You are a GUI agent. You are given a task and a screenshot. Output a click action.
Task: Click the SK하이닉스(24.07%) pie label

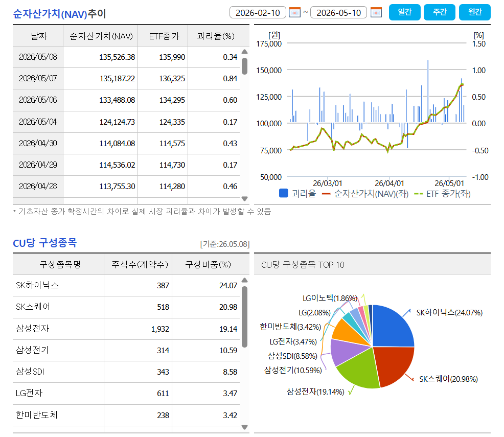449,313
